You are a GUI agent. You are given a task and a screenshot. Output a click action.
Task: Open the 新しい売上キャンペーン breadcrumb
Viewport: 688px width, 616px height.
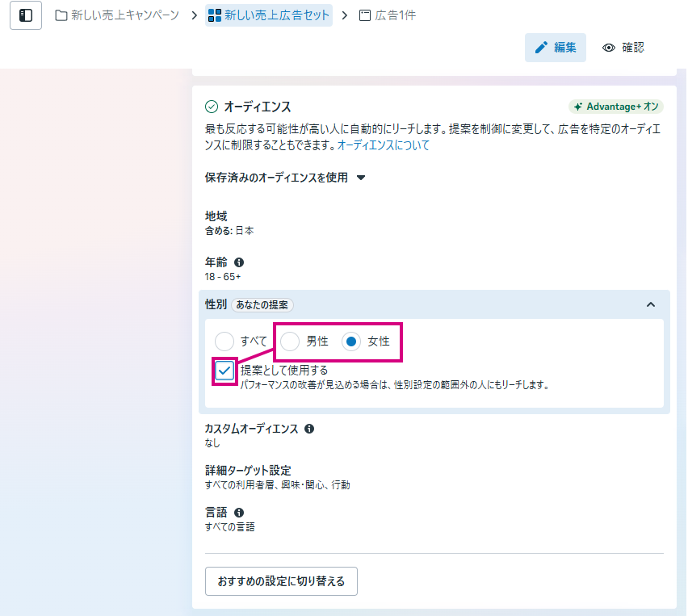124,15
